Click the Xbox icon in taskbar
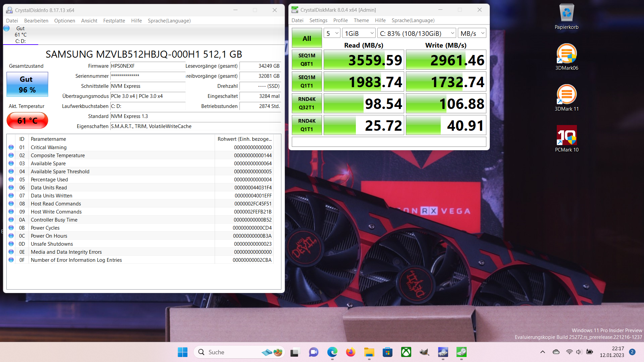This screenshot has height=362, width=644. (406, 352)
